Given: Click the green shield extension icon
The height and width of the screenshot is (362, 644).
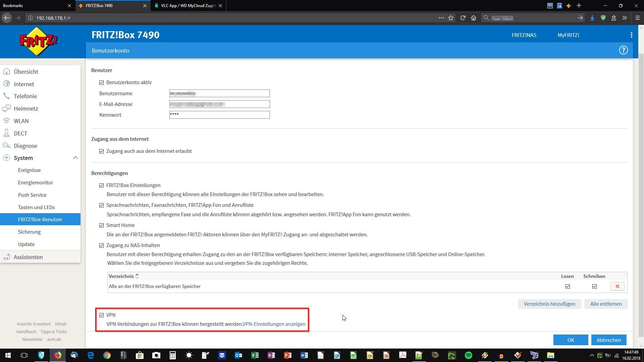Looking at the screenshot, I should pos(603,18).
